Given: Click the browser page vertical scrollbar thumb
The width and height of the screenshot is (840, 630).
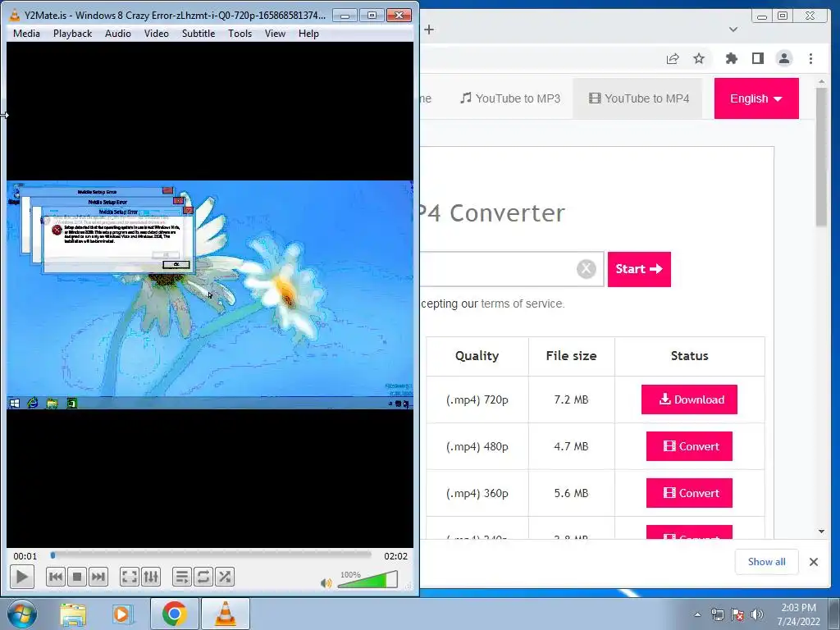Looking at the screenshot, I should pos(822,157).
